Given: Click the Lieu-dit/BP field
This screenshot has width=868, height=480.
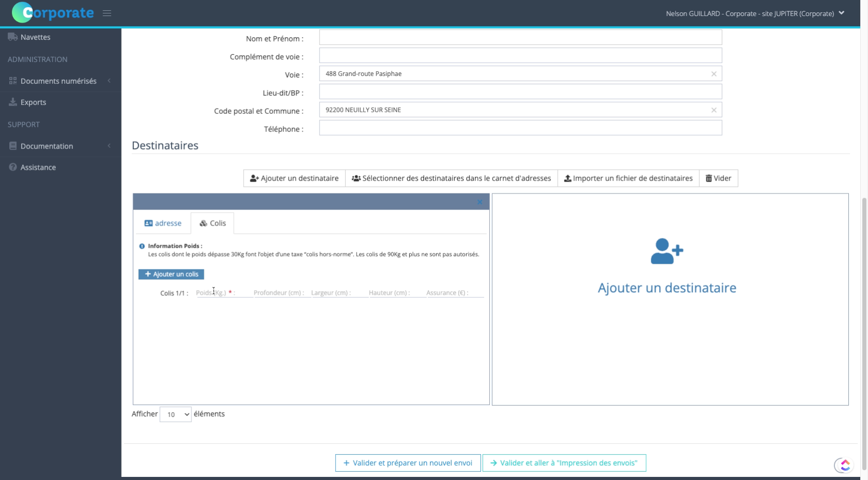Looking at the screenshot, I should pyautogui.click(x=520, y=92).
